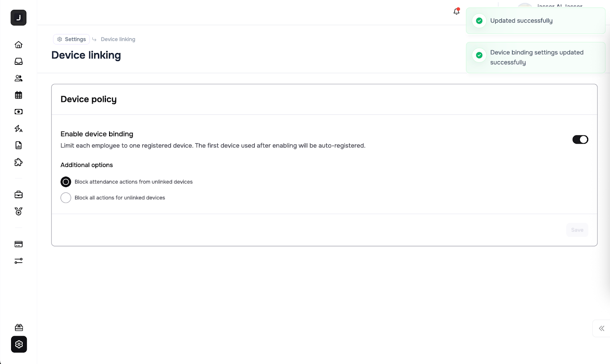610x364 pixels.
Task: Open the inbox tray icon
Action: [18, 61]
